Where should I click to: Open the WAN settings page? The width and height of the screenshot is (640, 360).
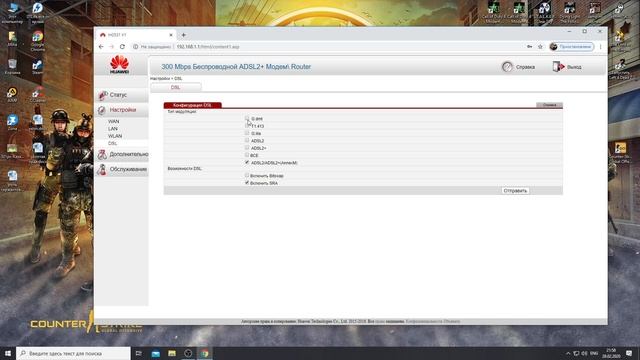click(113, 122)
